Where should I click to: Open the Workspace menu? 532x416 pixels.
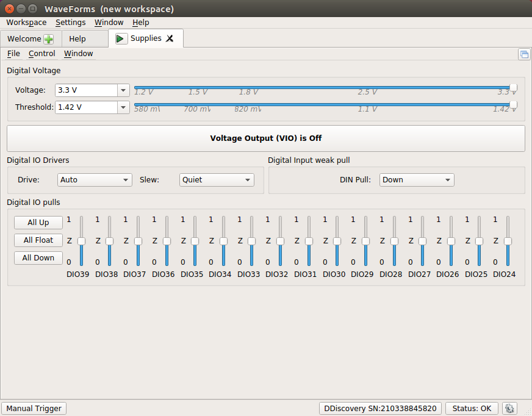(26, 23)
